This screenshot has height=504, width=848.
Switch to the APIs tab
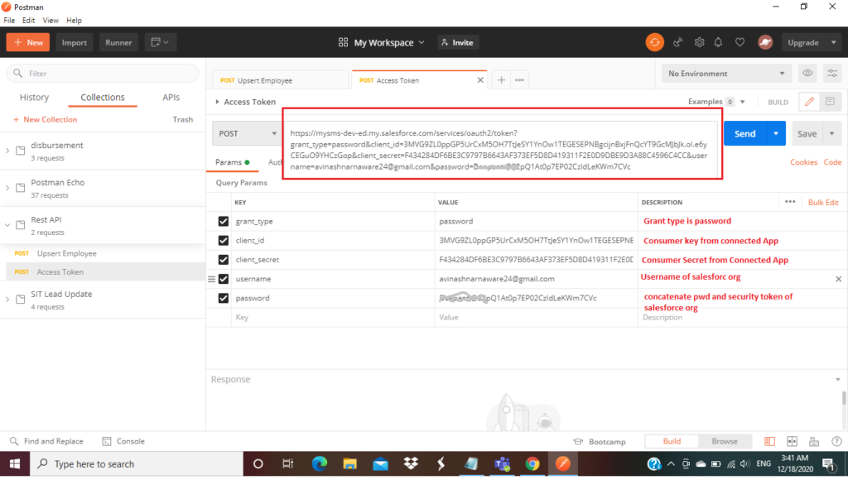coord(171,97)
